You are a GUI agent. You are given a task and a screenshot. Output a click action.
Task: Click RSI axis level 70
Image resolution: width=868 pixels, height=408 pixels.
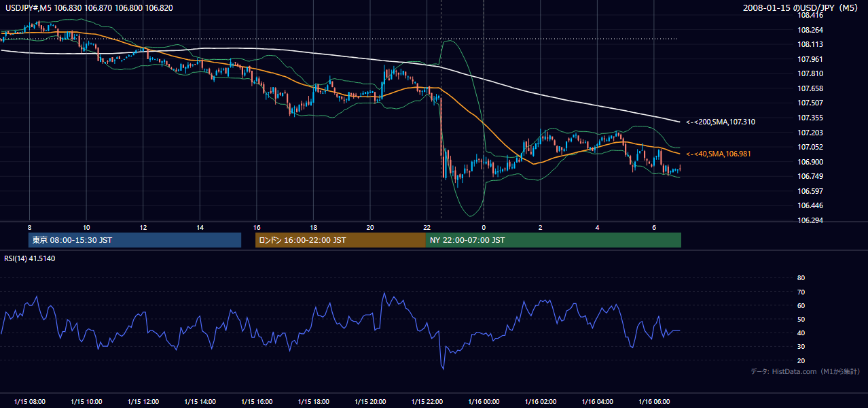[x=801, y=292]
